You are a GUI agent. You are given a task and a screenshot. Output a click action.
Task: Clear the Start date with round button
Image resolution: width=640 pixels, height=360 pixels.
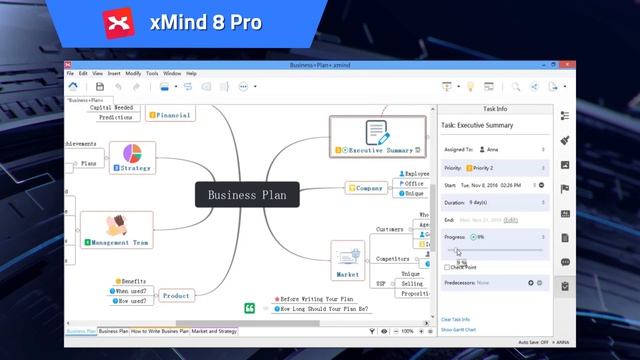coord(542,185)
